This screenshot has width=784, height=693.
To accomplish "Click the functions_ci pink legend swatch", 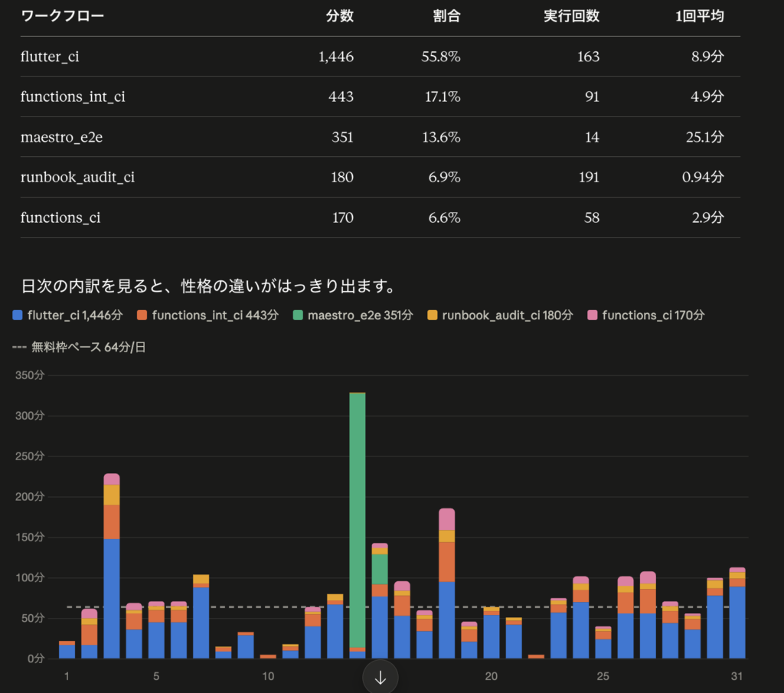I will pos(592,315).
